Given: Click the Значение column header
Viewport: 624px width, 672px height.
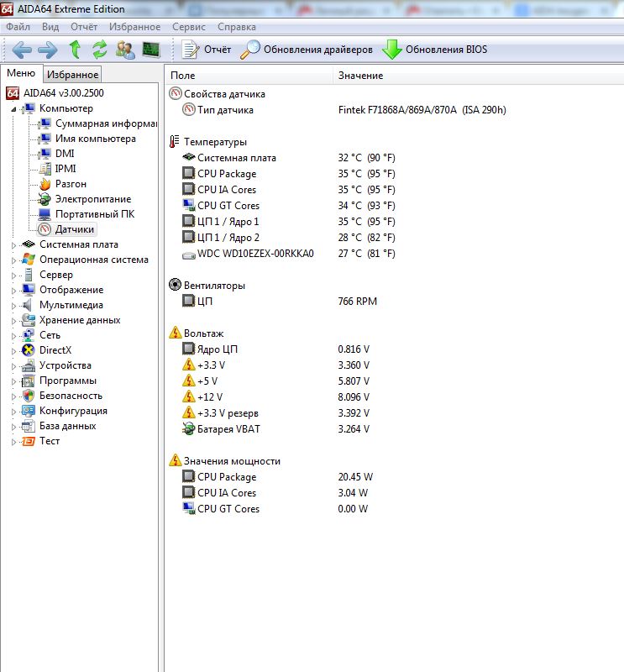Looking at the screenshot, I should 478,76.
